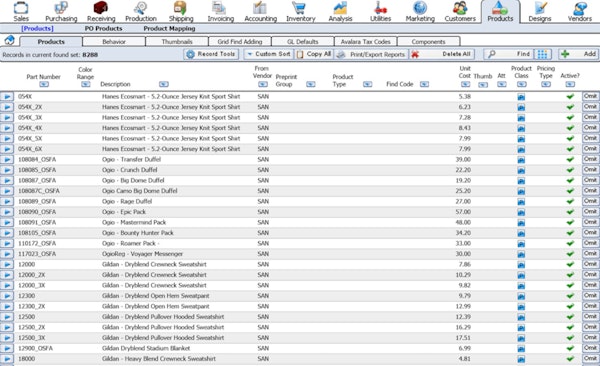Open the Purchasing module
Image resolution: width=600 pixels, height=366 pixels.
click(61, 11)
